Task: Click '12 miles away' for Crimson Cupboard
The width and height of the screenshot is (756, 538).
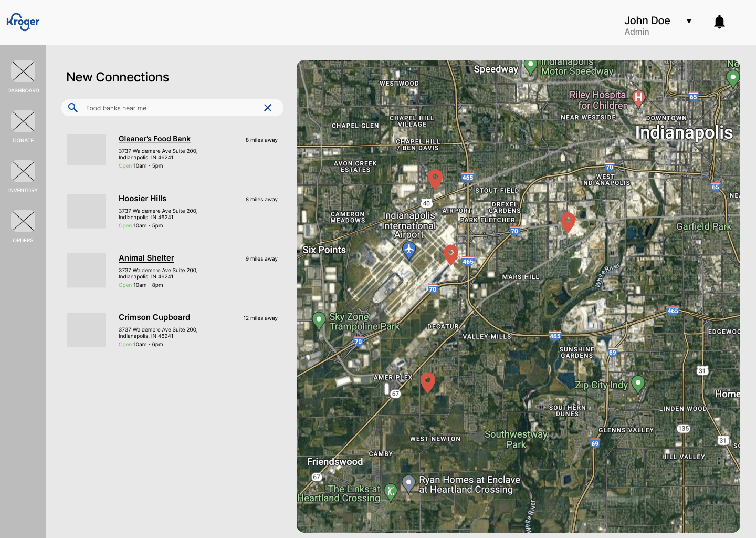Action: coord(260,318)
